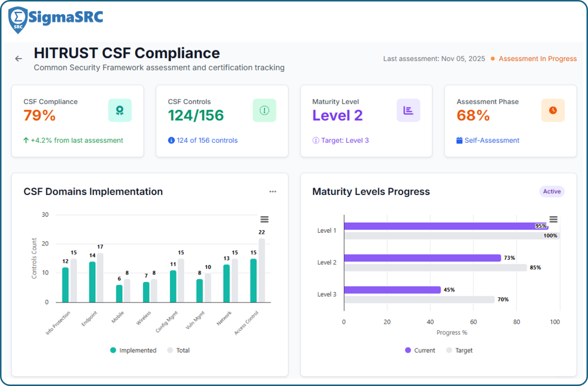
Task: Click the Mobile implemented bar labeled 6
Action: click(119, 293)
